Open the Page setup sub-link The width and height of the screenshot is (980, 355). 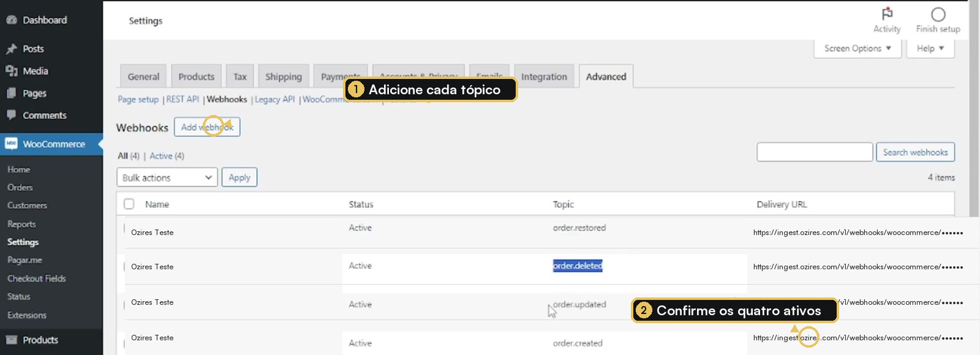point(138,99)
